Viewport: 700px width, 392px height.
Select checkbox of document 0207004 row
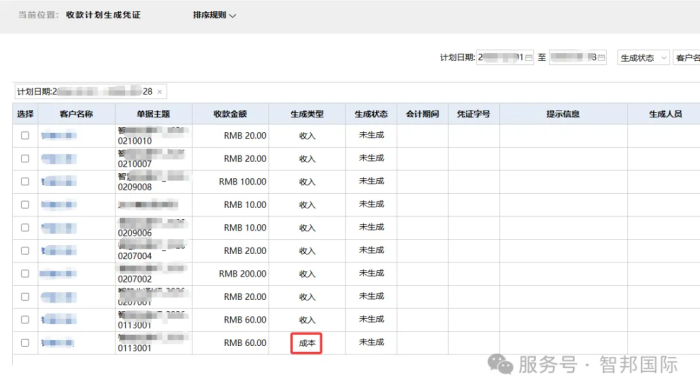[25, 250]
